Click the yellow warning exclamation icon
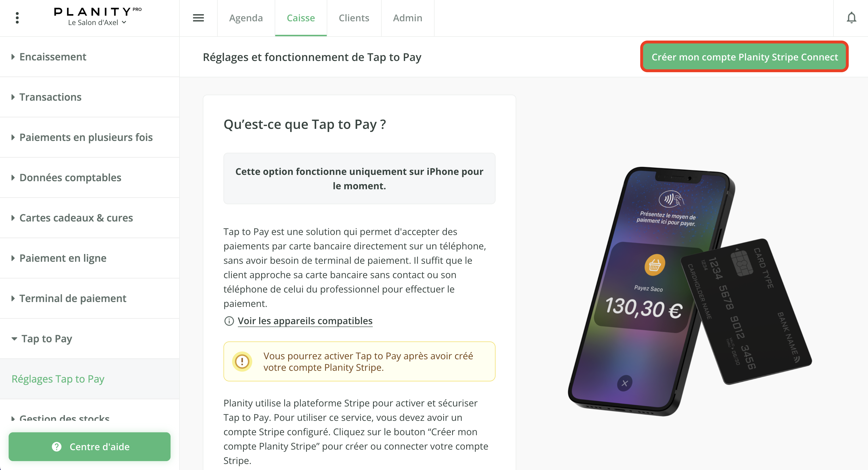Screen dimensions: 868x470 (x=242, y=362)
